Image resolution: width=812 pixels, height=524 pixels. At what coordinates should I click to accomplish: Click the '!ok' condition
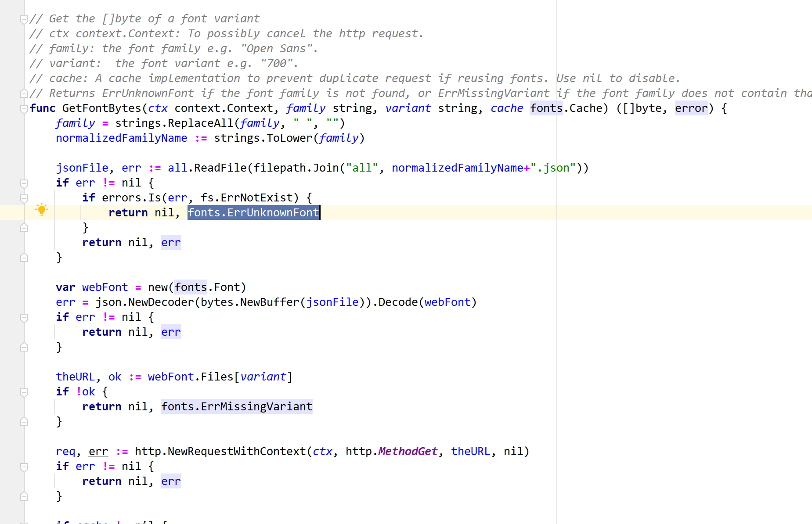pos(85,392)
